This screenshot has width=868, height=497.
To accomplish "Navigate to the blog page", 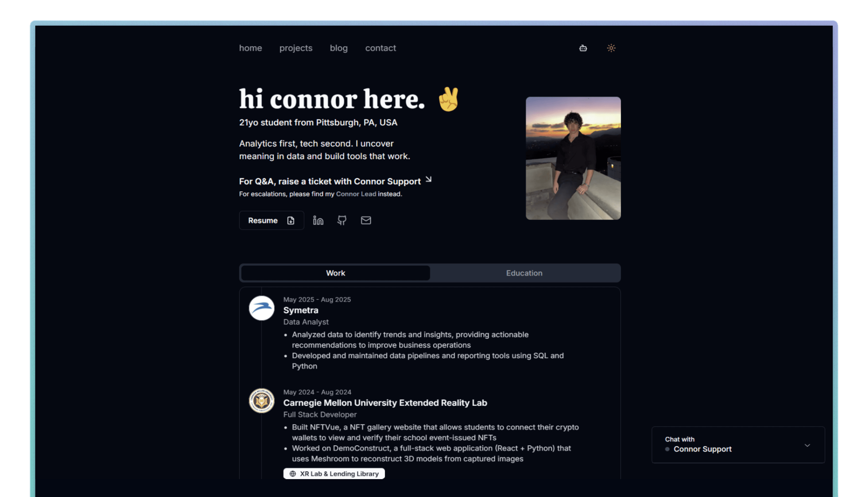I will (x=339, y=48).
